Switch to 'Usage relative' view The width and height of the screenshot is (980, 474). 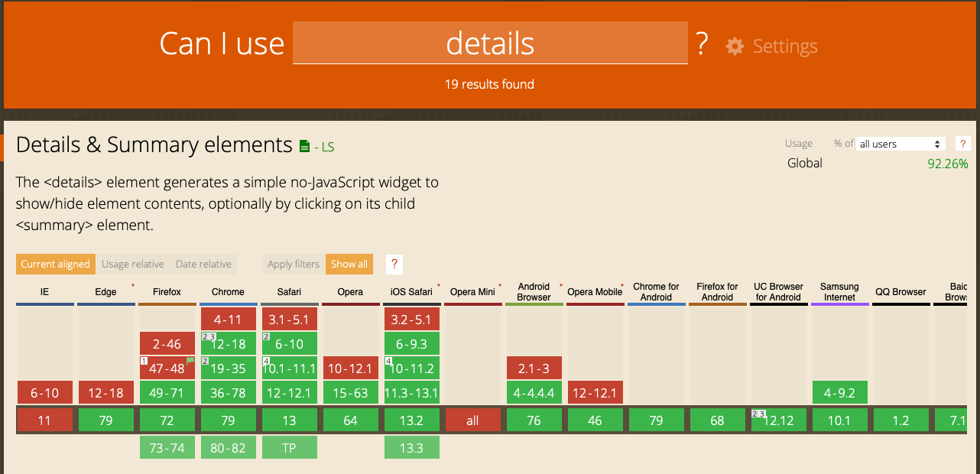click(x=133, y=264)
